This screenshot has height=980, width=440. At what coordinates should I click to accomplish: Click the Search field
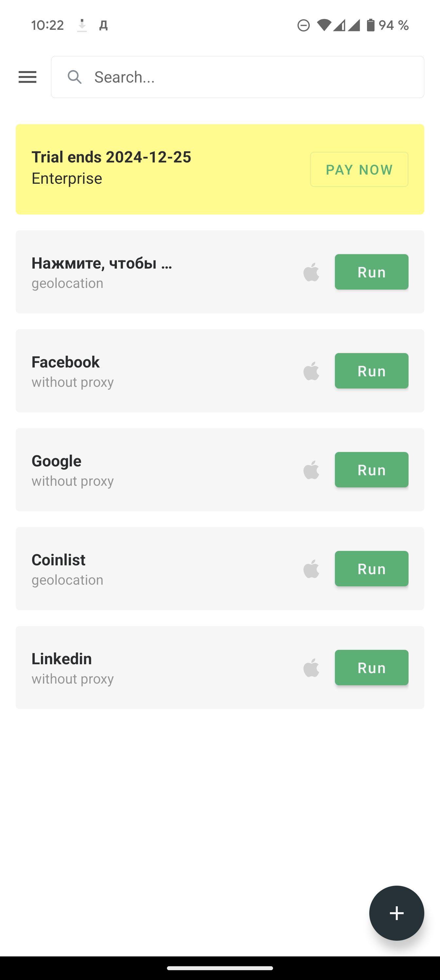coord(238,77)
